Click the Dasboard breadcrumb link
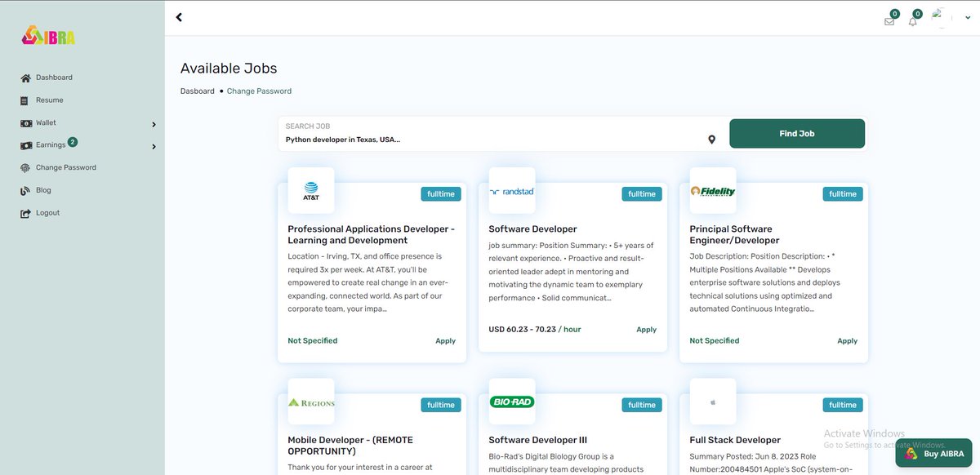 coord(198,91)
